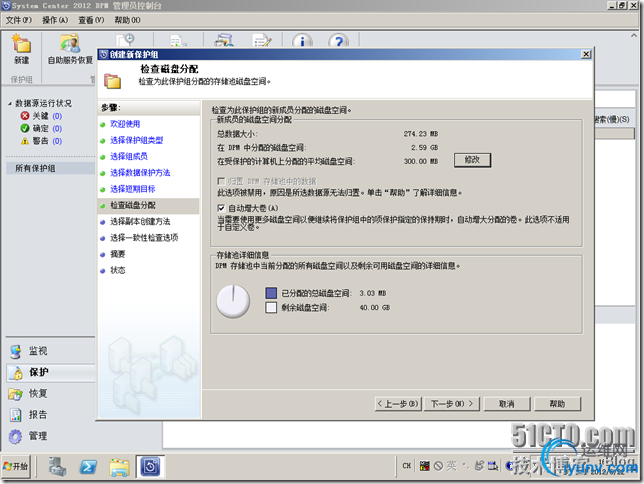
Task: Click the 取消 cancel button
Action: click(507, 404)
